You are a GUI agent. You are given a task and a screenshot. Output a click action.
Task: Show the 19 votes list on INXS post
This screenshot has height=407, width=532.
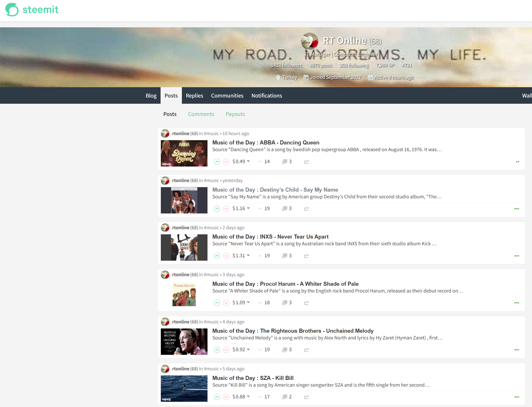[x=264, y=256]
